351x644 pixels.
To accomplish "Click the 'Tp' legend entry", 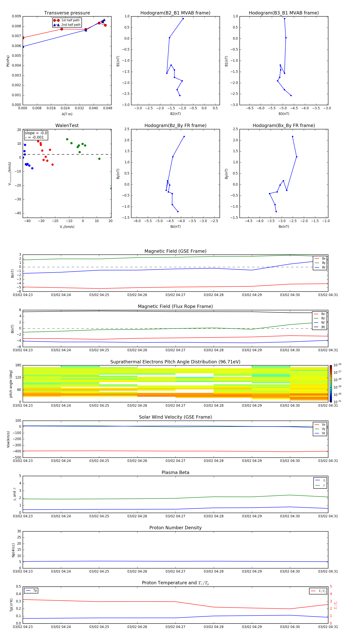I will [31, 591].
